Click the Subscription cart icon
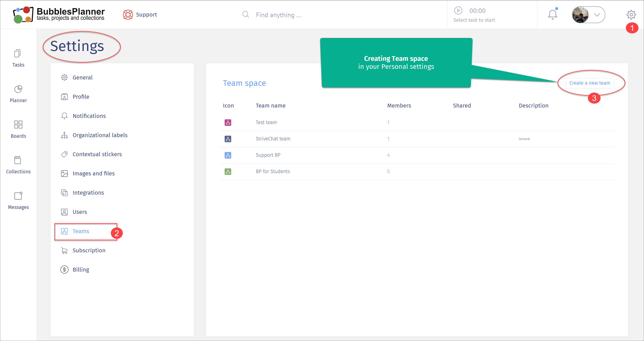 pyautogui.click(x=64, y=250)
